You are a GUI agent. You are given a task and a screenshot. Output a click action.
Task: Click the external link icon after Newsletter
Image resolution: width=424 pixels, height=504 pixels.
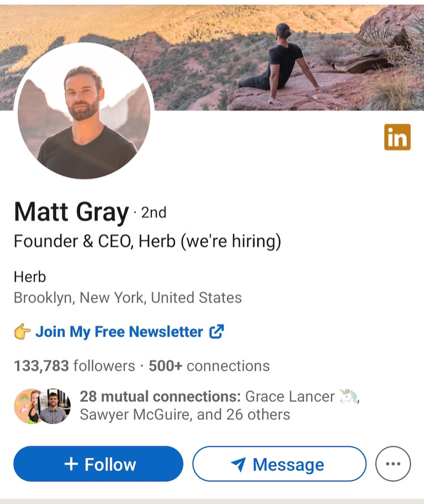216,331
